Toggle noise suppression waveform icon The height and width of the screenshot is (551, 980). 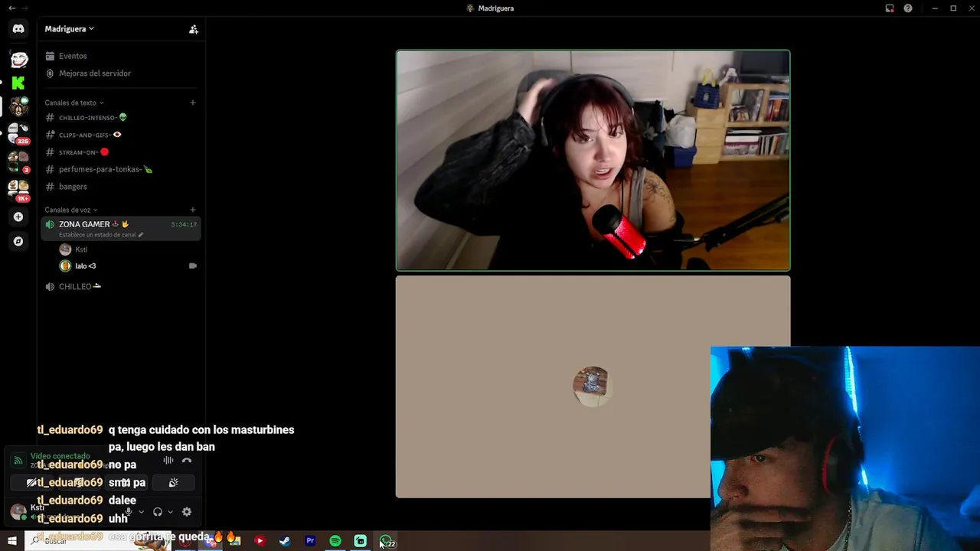tap(168, 461)
